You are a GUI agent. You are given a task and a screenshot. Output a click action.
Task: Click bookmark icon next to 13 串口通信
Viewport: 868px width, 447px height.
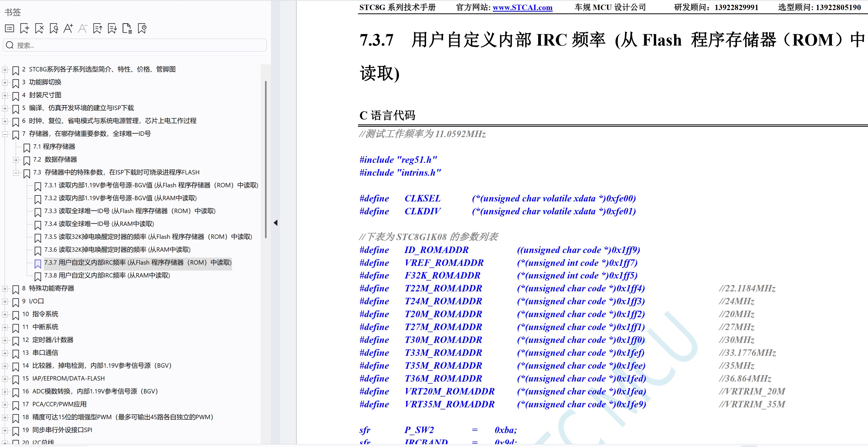point(15,354)
